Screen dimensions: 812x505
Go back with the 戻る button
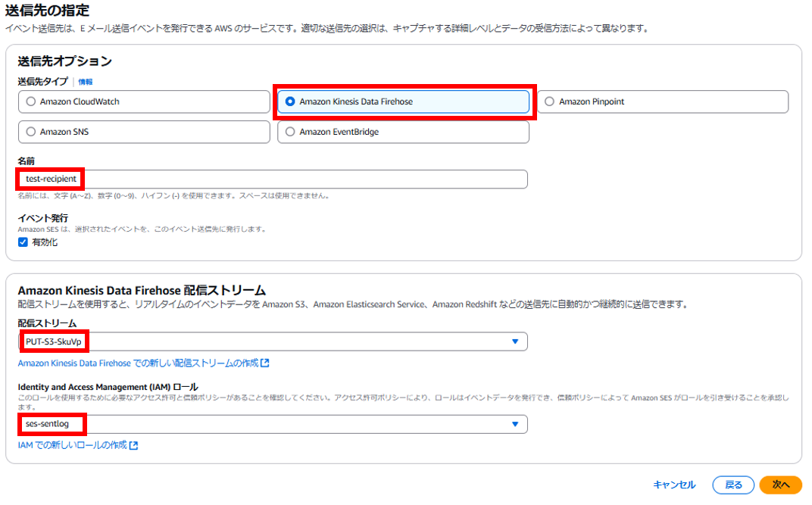point(733,485)
